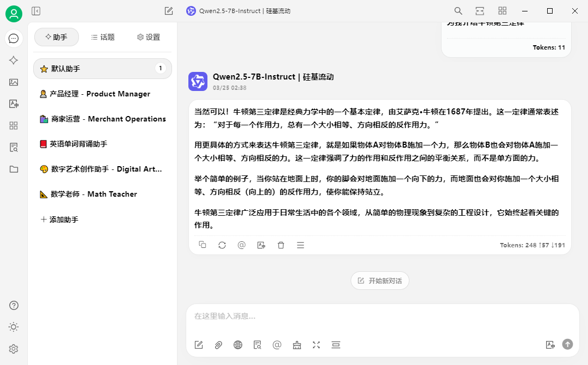Click the 开始新对话 button
This screenshot has height=365, width=588.
pos(379,281)
